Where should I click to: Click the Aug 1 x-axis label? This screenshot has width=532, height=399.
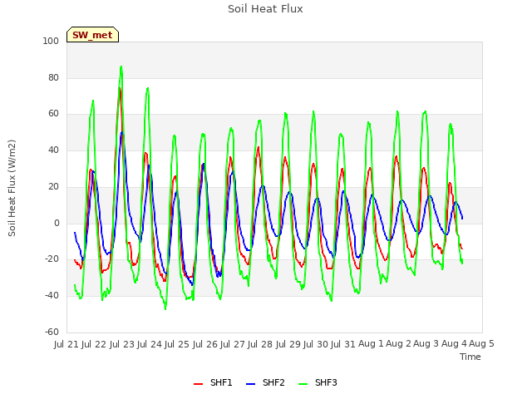pos(371,344)
